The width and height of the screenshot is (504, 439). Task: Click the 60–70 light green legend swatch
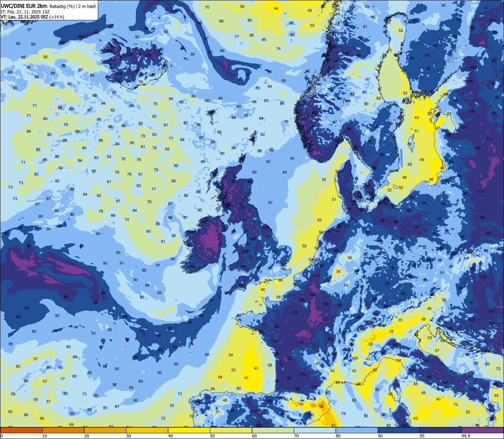pos(273,430)
